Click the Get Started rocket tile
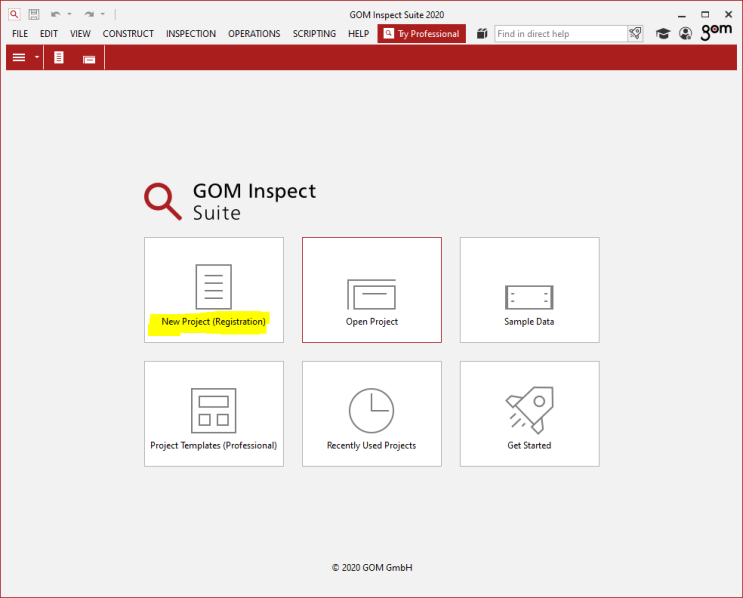Screen dimensions: 743x598 point(529,414)
